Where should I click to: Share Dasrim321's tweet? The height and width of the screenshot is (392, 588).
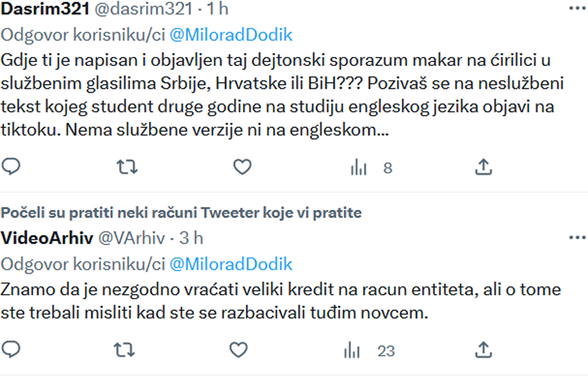(483, 167)
